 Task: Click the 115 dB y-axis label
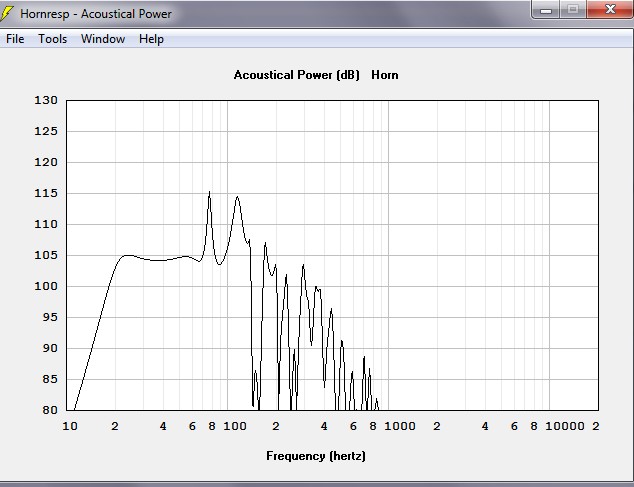[x=46, y=193]
